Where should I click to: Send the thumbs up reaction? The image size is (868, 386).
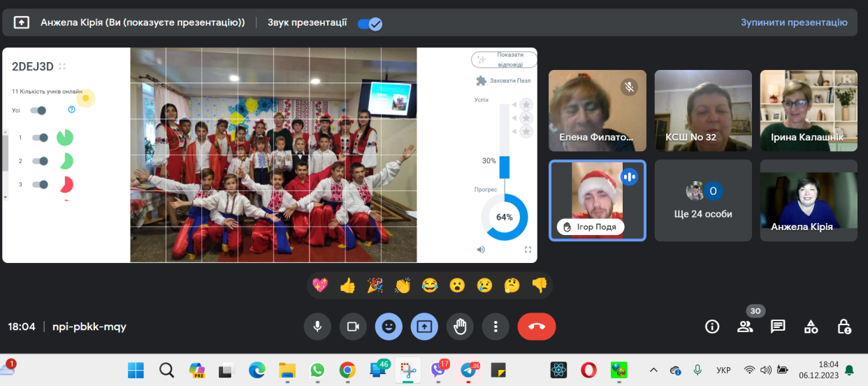click(347, 285)
